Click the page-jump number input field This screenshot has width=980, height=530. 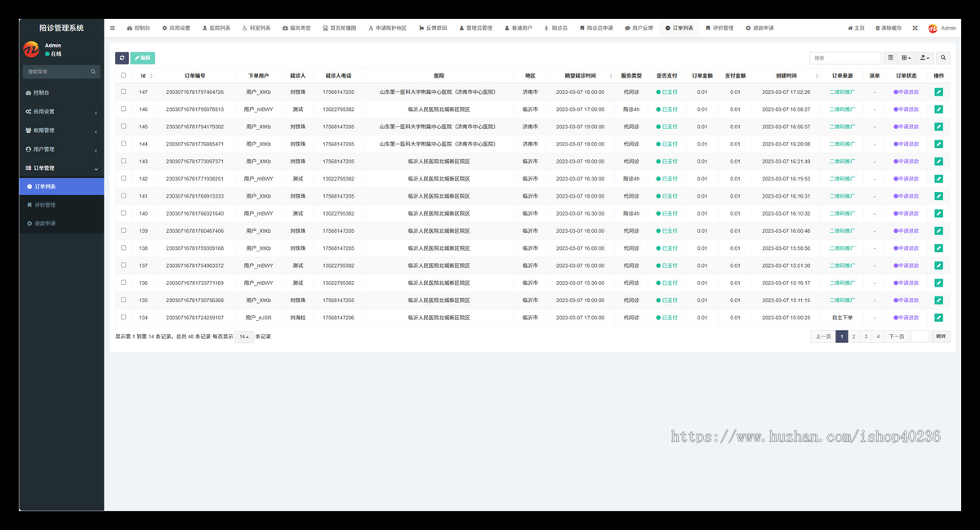click(920, 336)
